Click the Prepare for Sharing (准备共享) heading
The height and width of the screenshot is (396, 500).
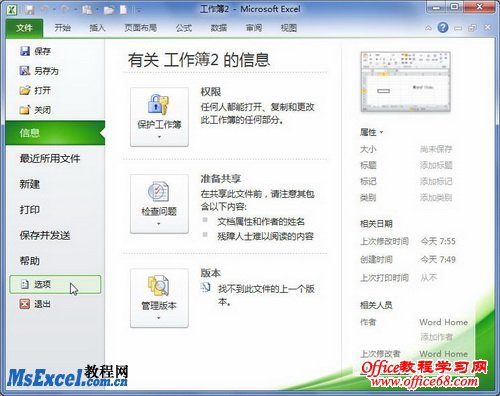[220, 179]
